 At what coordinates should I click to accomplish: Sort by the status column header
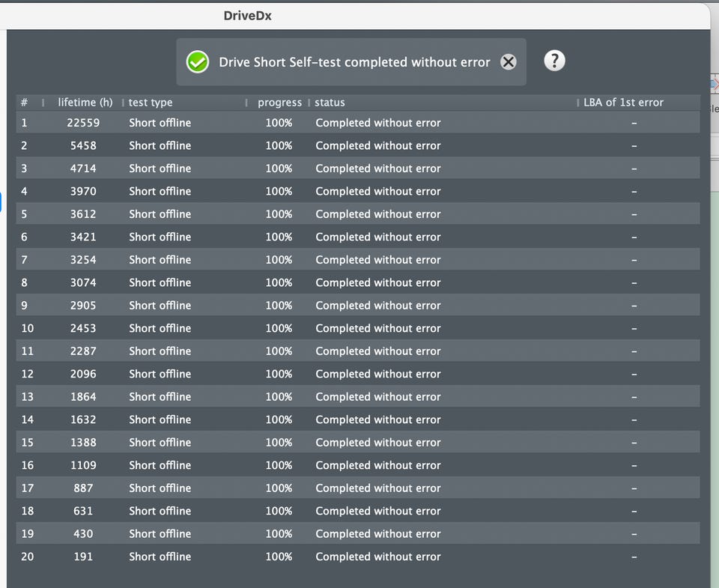click(x=330, y=103)
